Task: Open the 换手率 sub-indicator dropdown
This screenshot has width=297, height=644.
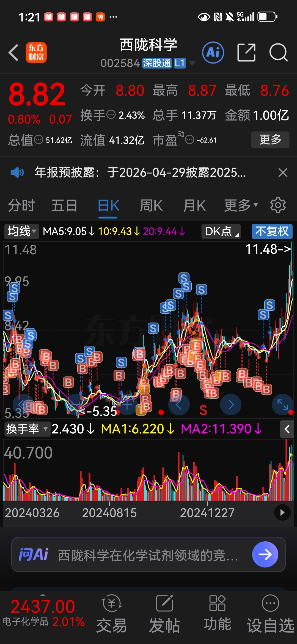Action: [x=27, y=429]
